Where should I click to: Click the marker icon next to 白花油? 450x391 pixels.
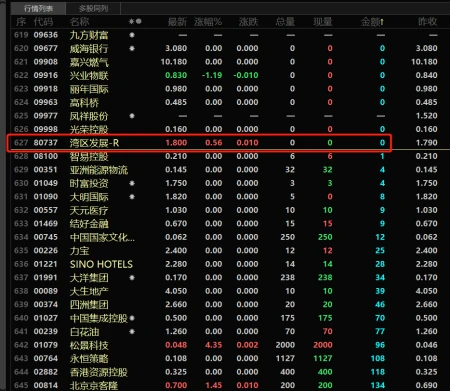(x=132, y=332)
